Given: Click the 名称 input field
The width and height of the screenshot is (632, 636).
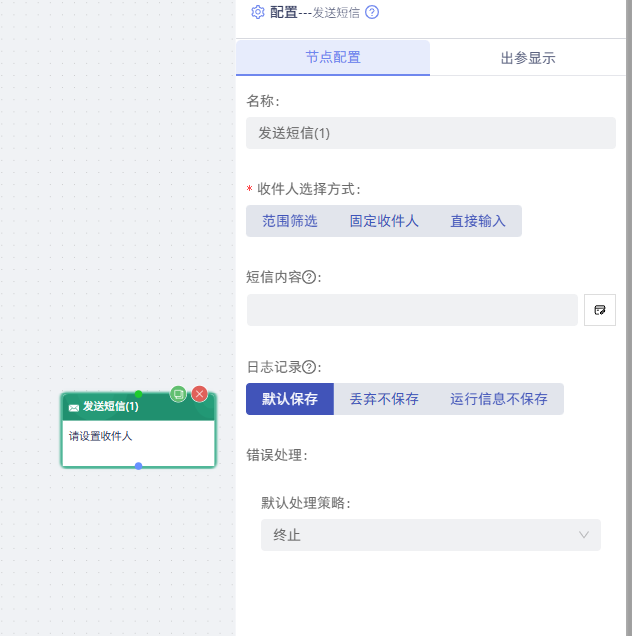Looking at the screenshot, I should tap(431, 133).
